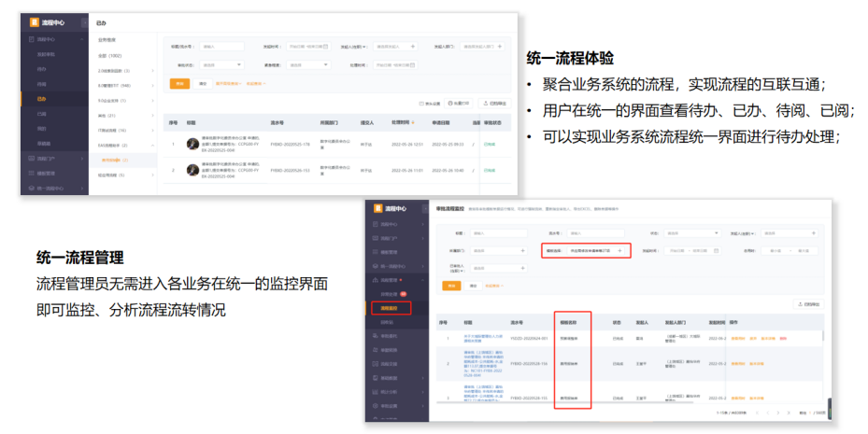Click the plus icon in the 发起人部门 field
868x434 pixels.
(502, 45)
